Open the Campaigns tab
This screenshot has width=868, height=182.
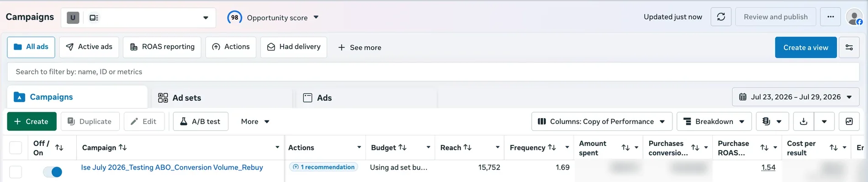point(77,97)
